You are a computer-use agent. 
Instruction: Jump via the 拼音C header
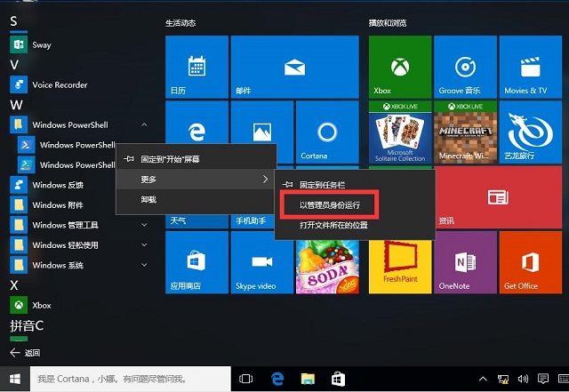pyautogui.click(x=27, y=325)
